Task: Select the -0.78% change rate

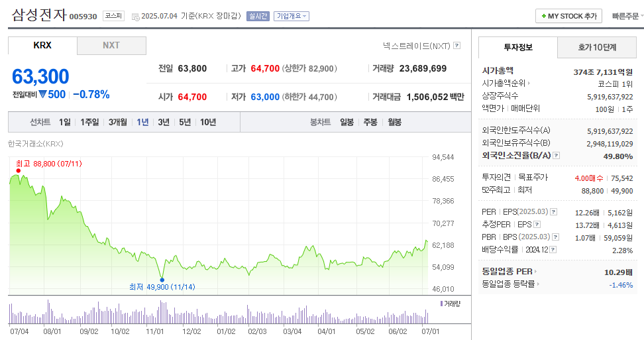Action: click(91, 94)
